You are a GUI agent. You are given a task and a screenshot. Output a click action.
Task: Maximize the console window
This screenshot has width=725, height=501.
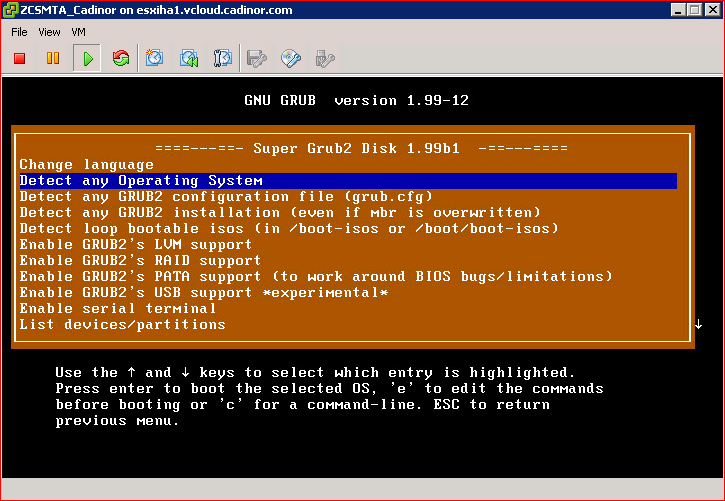pos(694,10)
